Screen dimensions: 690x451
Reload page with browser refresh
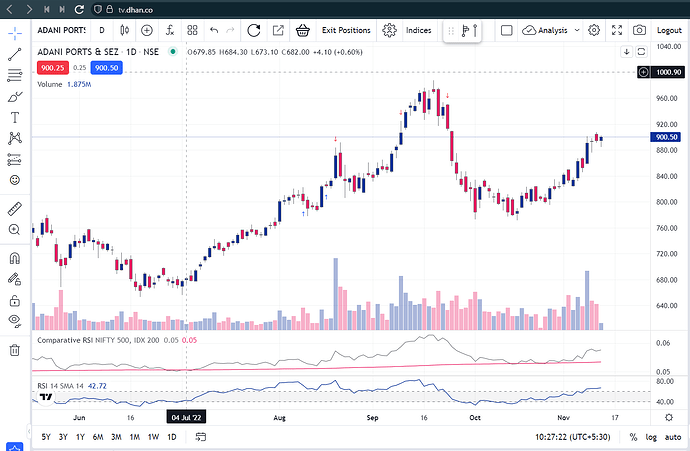pyautogui.click(x=79, y=9)
